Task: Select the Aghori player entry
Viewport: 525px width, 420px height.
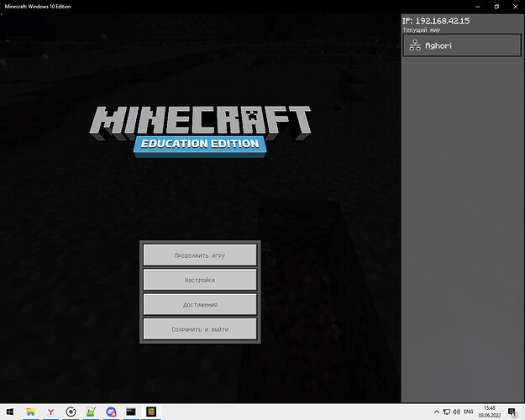Action: [x=460, y=45]
